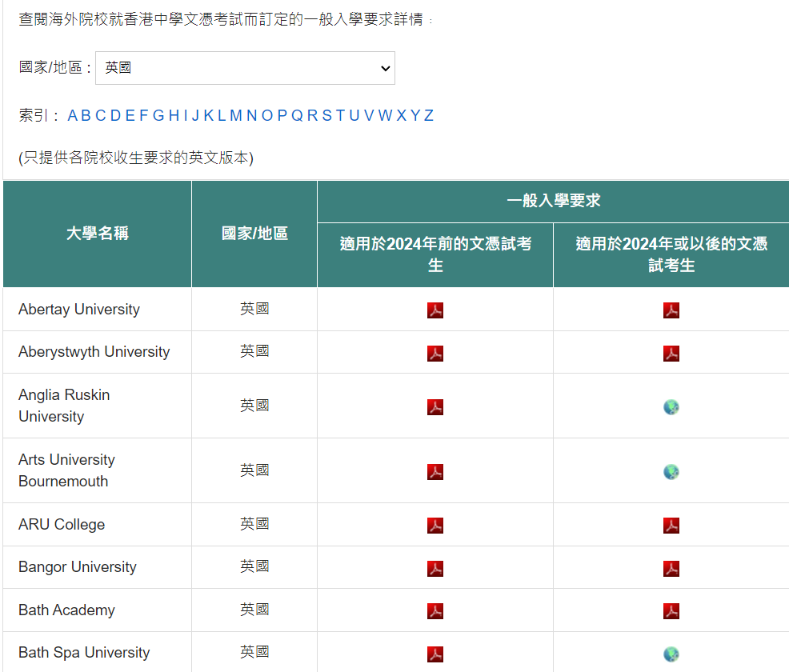Jump to index letter N
The height and width of the screenshot is (672, 789).
tap(252, 116)
